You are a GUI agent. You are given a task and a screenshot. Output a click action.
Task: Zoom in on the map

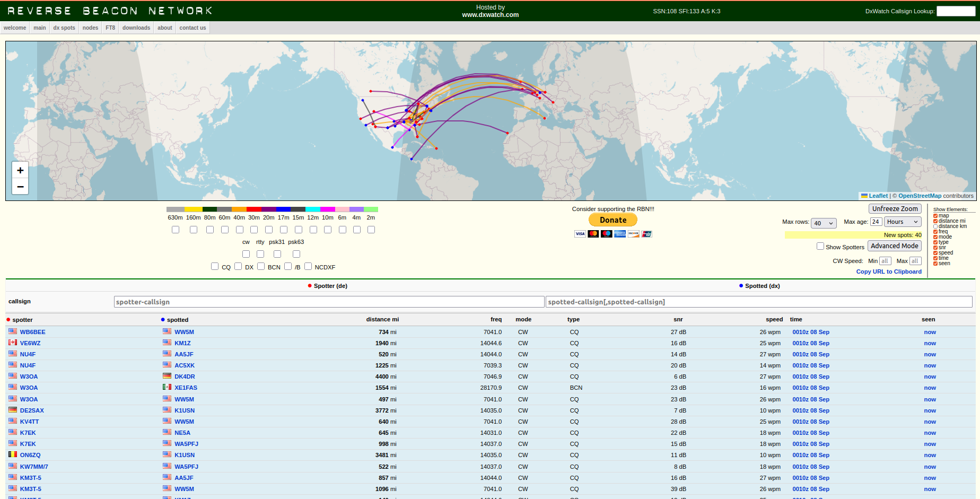[x=20, y=170]
